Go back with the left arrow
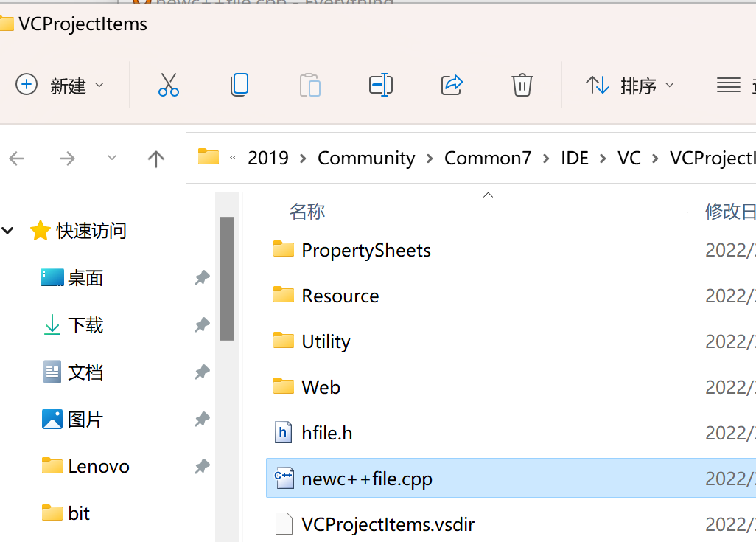 click(17, 159)
